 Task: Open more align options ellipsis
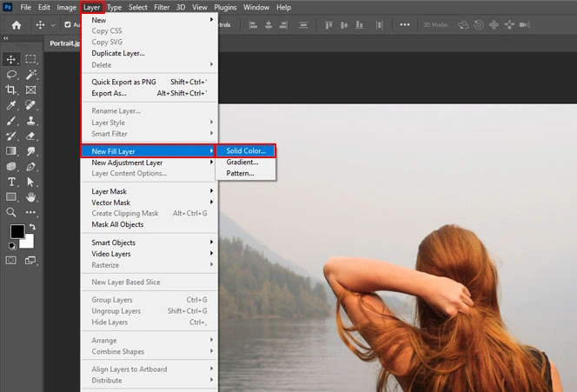[x=405, y=24]
